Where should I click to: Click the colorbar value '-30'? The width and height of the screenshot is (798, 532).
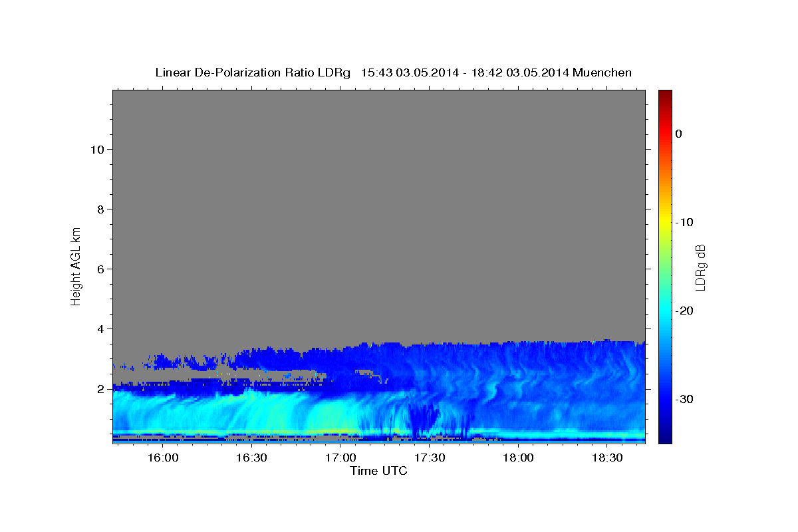tap(684, 399)
